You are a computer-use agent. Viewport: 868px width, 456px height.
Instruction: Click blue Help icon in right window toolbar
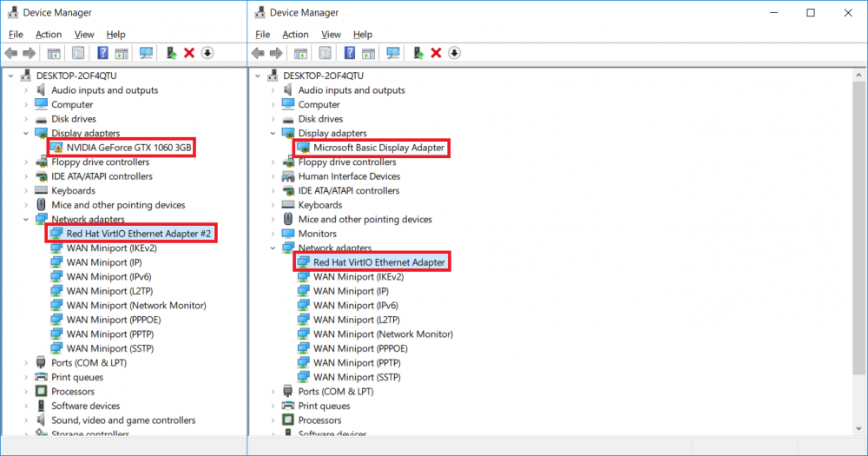point(349,53)
